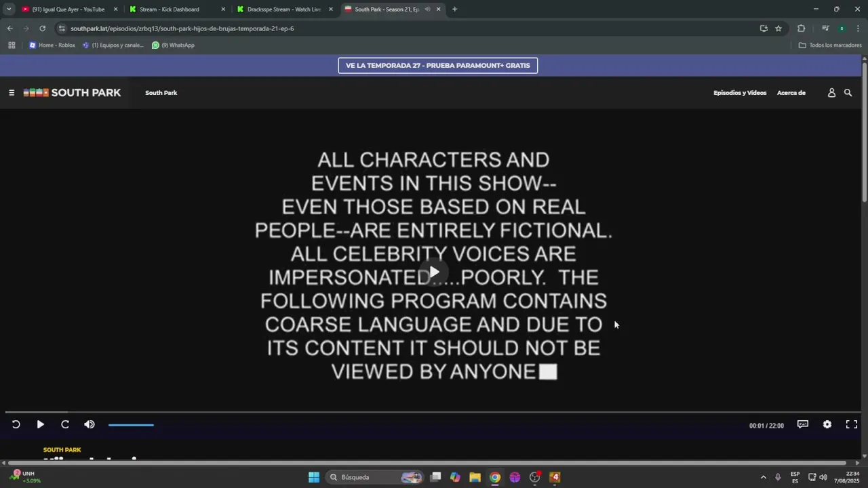Show hidden system tray icons
Image resolution: width=868 pixels, height=488 pixels.
coord(764,477)
